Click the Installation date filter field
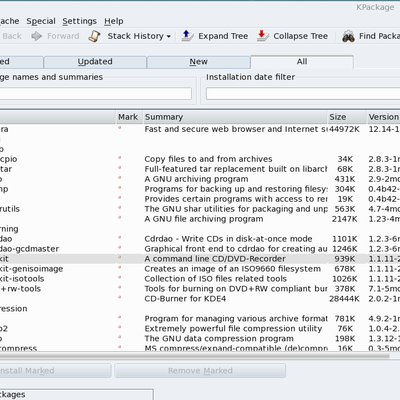Image resolution: width=400 pixels, height=400 pixels. (x=303, y=94)
